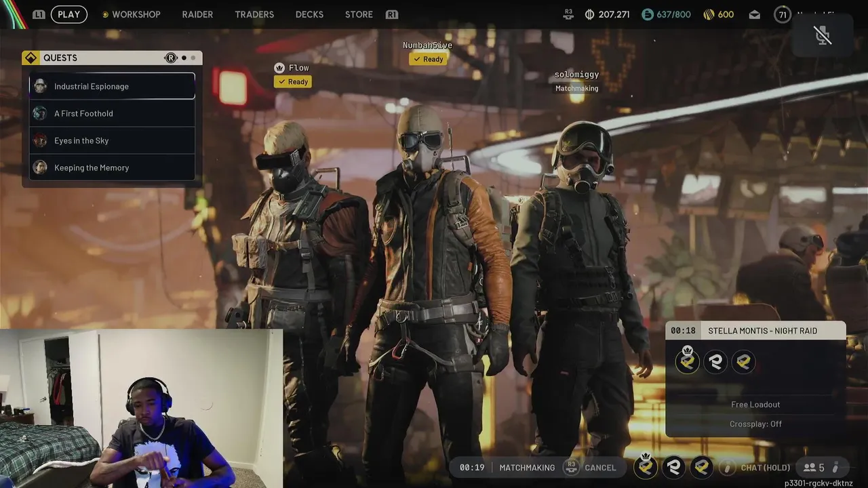The width and height of the screenshot is (868, 488).
Task: Cancel matchmaking
Action: (600, 468)
